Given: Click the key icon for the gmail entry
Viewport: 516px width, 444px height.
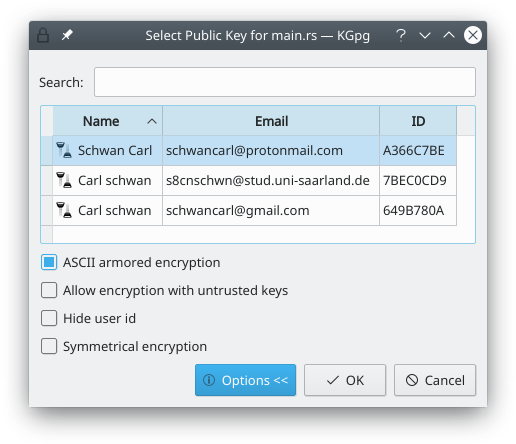Looking at the screenshot, I should point(64,210).
